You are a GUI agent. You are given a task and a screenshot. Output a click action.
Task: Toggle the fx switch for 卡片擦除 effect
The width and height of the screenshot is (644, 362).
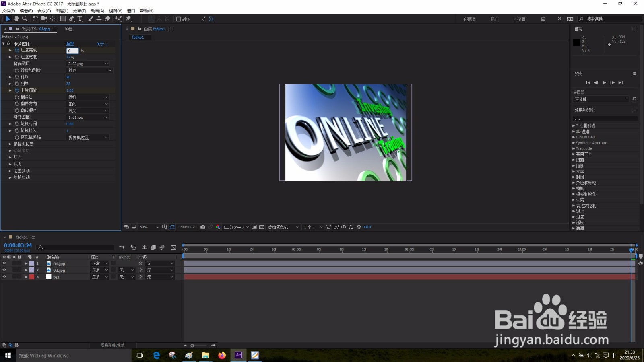[x=8, y=43]
